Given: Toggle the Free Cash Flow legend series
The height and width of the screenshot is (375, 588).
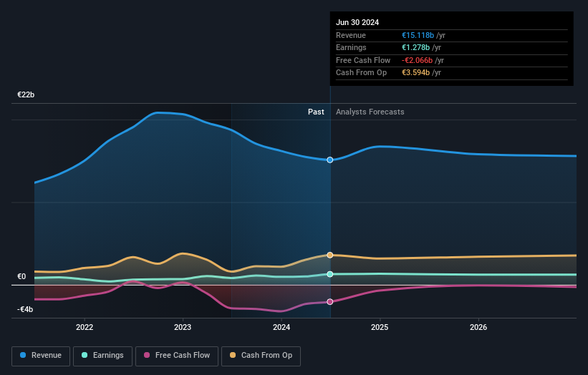Looking at the screenshot, I should 177,356.
